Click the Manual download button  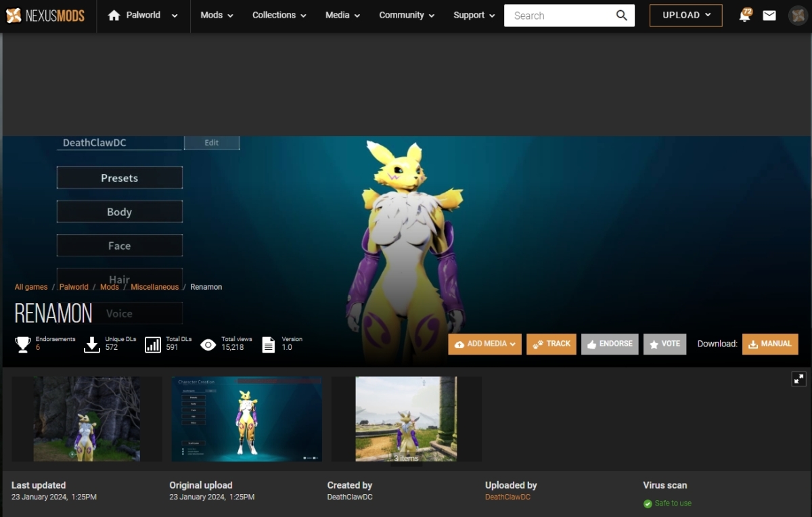point(770,344)
